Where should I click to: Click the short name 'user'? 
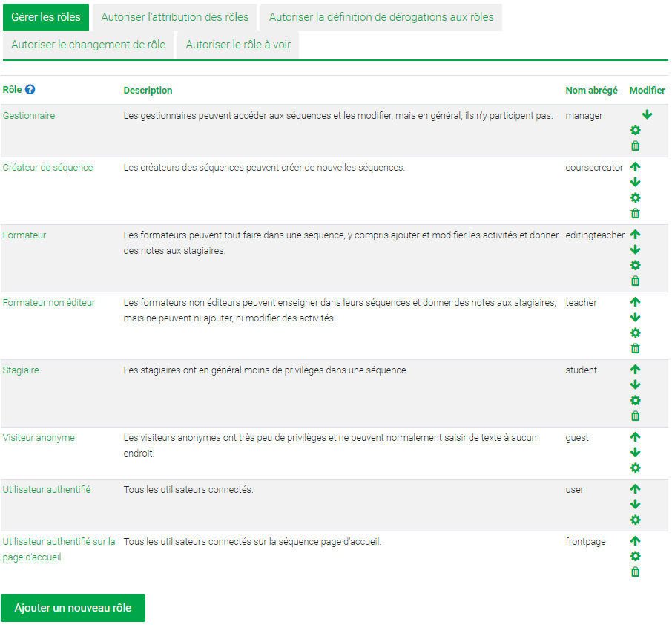click(574, 489)
